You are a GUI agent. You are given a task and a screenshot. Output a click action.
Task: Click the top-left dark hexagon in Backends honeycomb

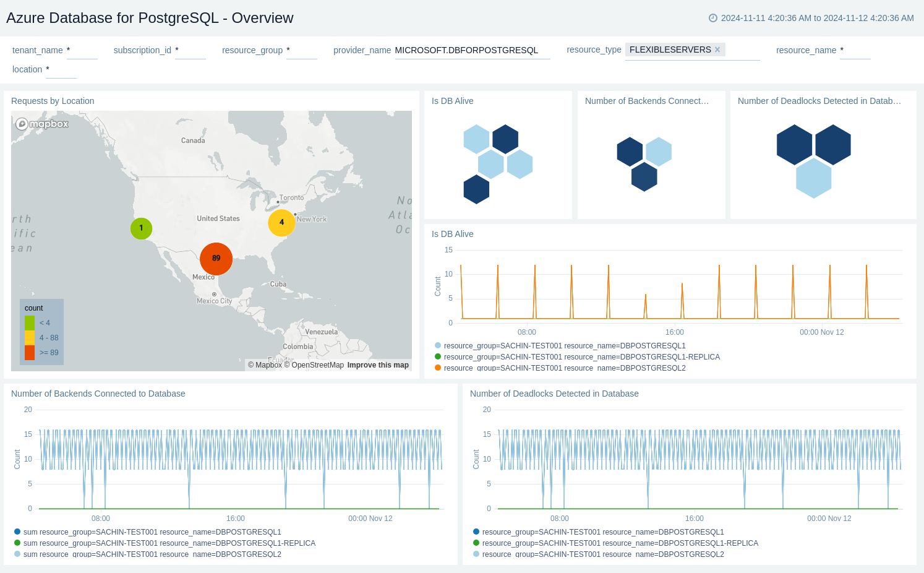(x=630, y=152)
